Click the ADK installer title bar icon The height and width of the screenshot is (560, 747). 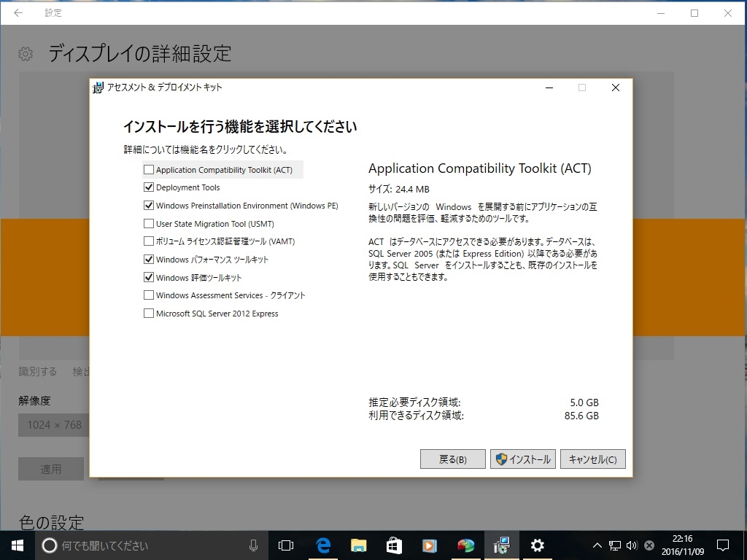tap(98, 87)
